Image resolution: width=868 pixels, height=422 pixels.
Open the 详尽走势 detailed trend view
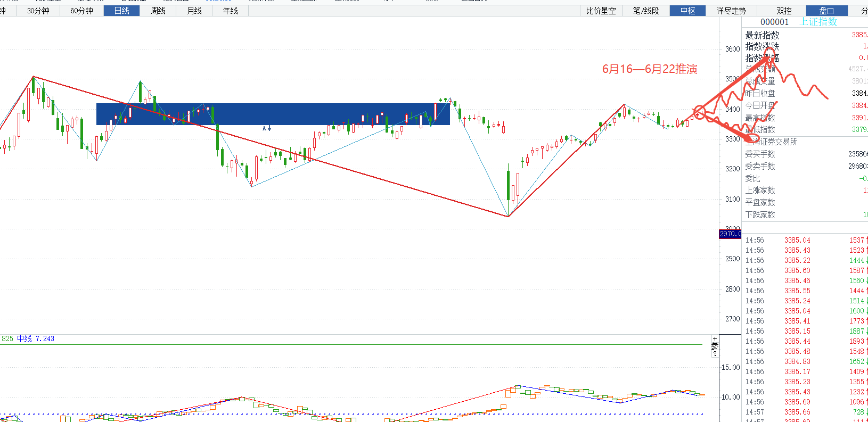pyautogui.click(x=731, y=11)
